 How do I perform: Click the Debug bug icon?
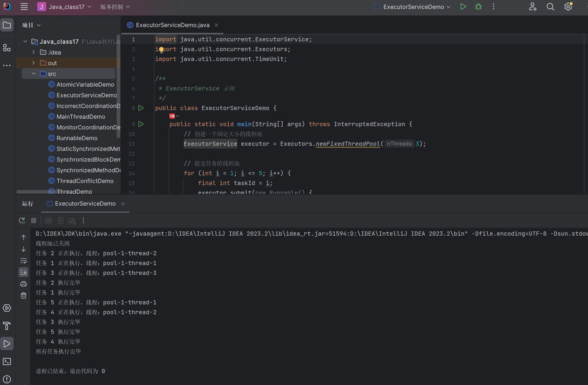click(478, 7)
